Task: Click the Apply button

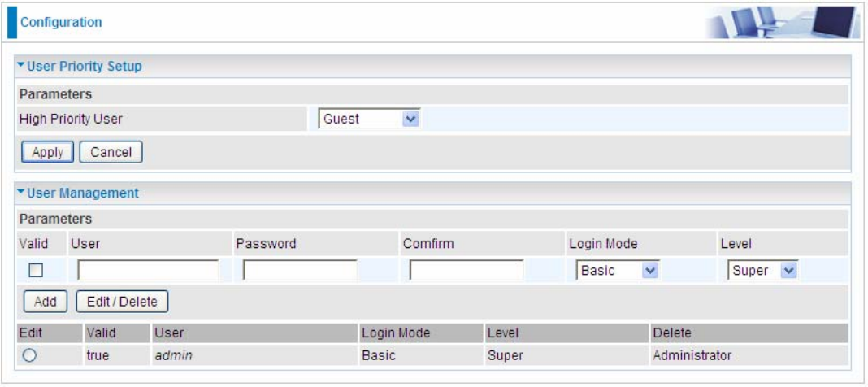Action: [48, 152]
